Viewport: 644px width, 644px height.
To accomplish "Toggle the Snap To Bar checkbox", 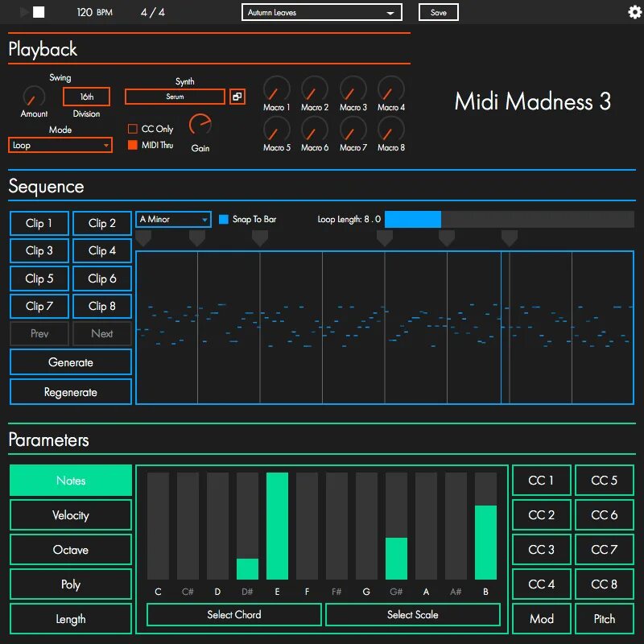I will [x=224, y=219].
